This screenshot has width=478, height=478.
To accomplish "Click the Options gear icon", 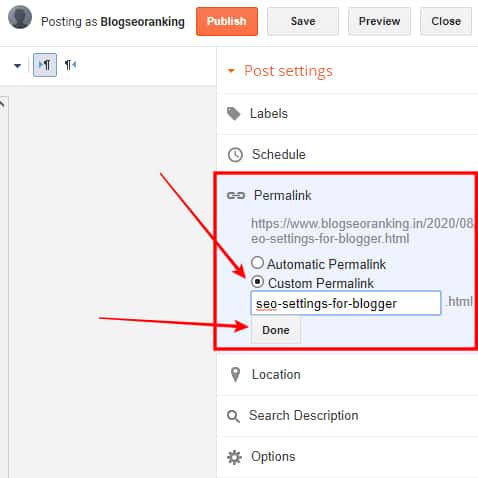I will point(234,457).
